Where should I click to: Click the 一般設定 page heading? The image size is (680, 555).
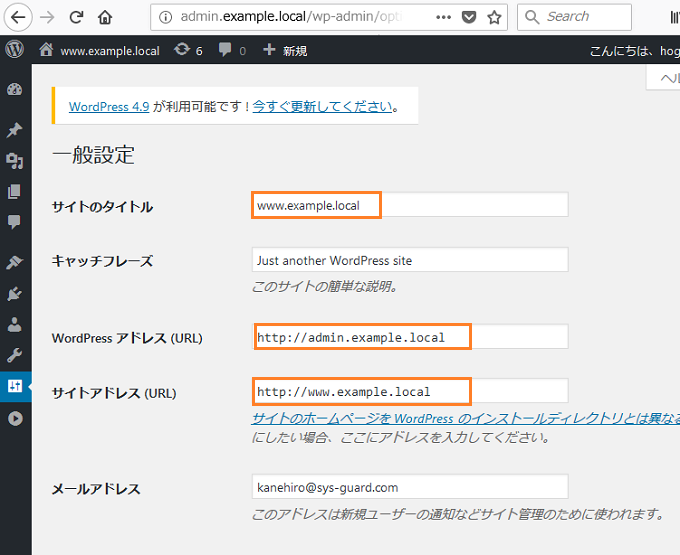pos(93,155)
